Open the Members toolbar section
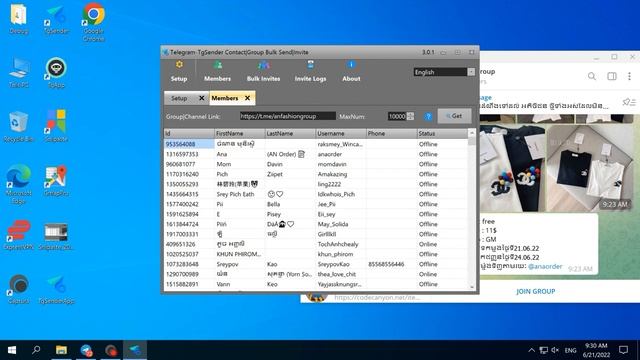 (x=217, y=71)
